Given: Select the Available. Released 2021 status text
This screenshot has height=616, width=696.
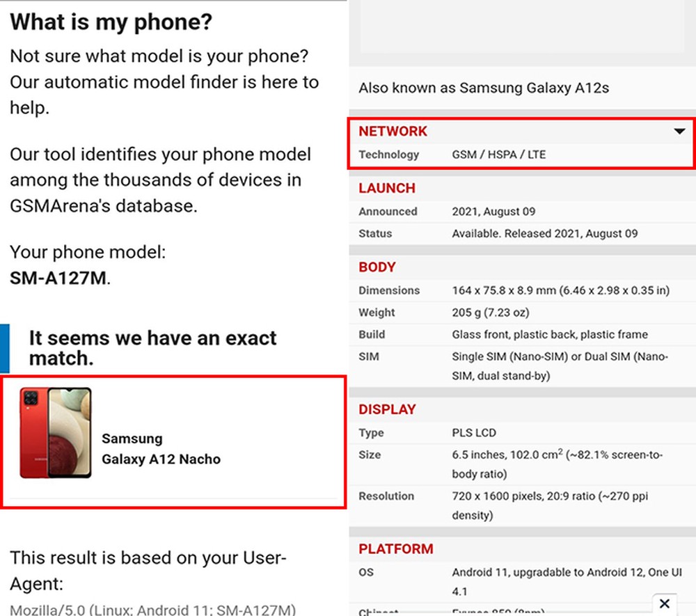Looking at the screenshot, I should [x=545, y=233].
